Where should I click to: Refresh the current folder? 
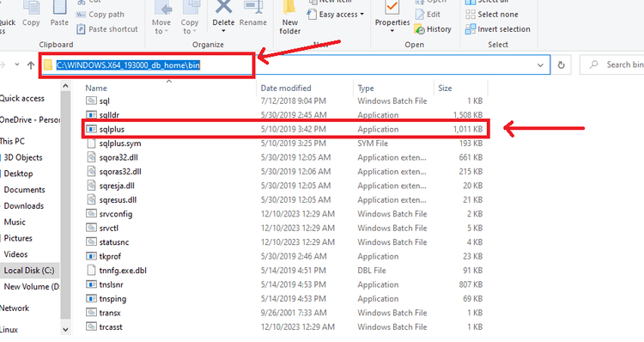(561, 65)
